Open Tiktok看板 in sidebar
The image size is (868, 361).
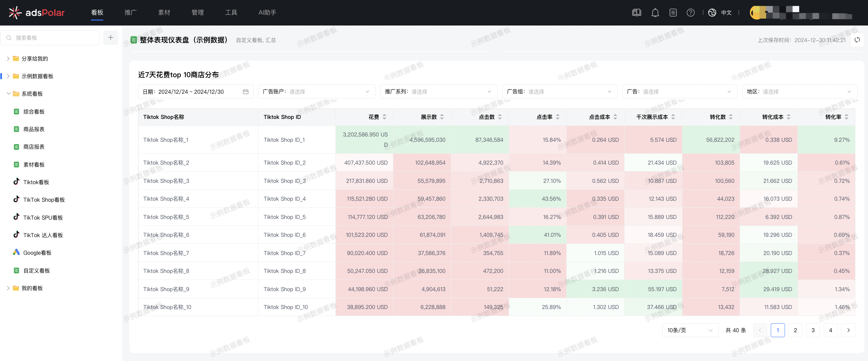(x=36, y=182)
